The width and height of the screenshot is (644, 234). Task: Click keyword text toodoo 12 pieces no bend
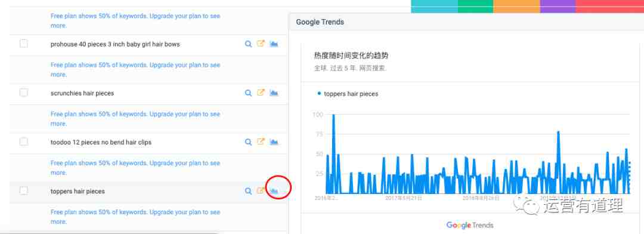[101, 142]
